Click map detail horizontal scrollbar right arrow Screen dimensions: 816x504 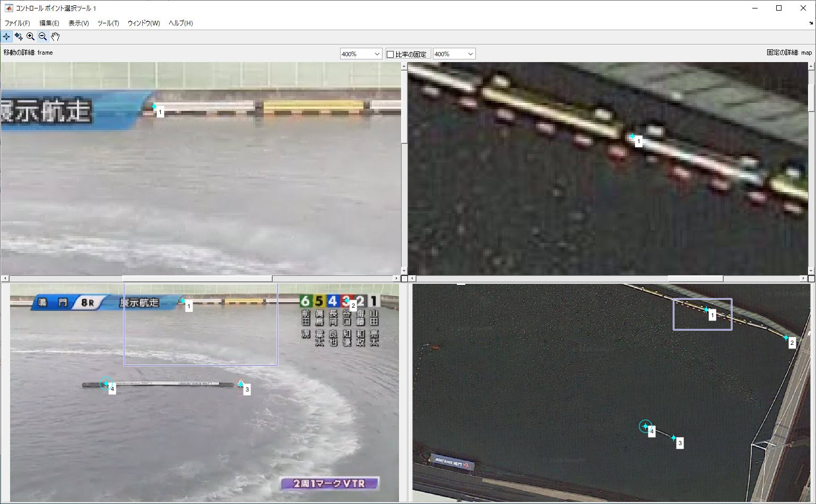point(803,278)
